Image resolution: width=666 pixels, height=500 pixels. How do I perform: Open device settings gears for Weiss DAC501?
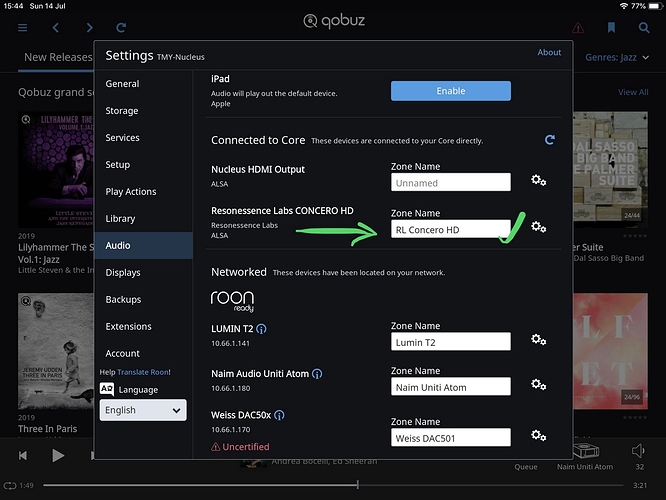click(x=539, y=435)
